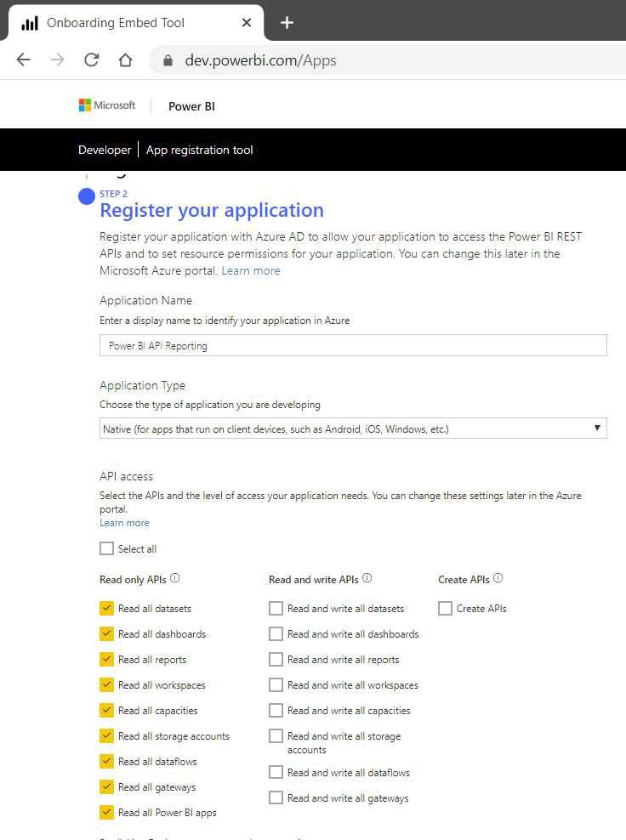Click the browser forward arrow
This screenshot has height=840, width=626.
tap(57, 60)
